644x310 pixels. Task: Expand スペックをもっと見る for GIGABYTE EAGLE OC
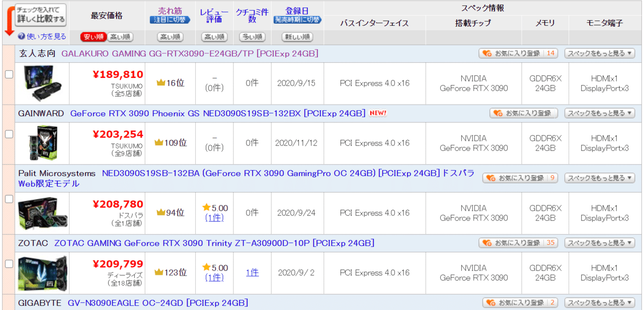[600, 302]
